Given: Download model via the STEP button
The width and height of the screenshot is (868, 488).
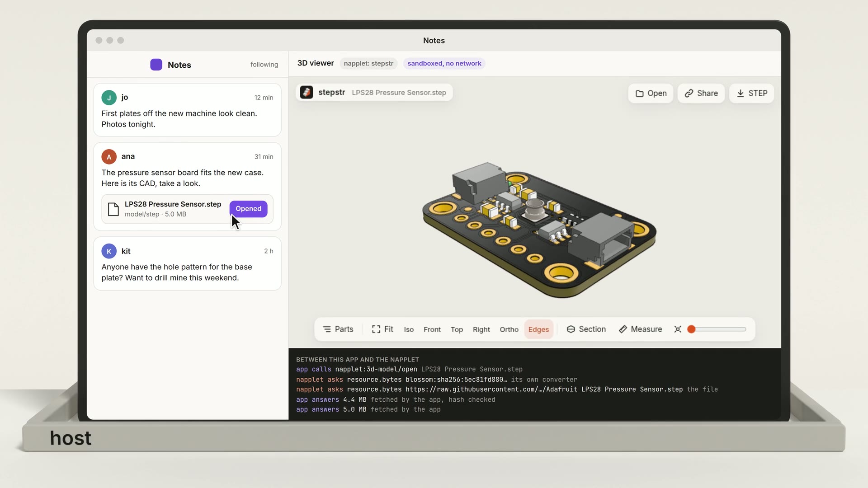Looking at the screenshot, I should point(752,93).
